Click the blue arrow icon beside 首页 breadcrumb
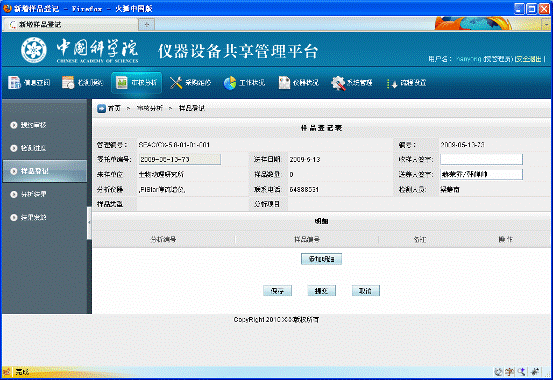Viewport: 553px width, 380px height. click(x=102, y=108)
